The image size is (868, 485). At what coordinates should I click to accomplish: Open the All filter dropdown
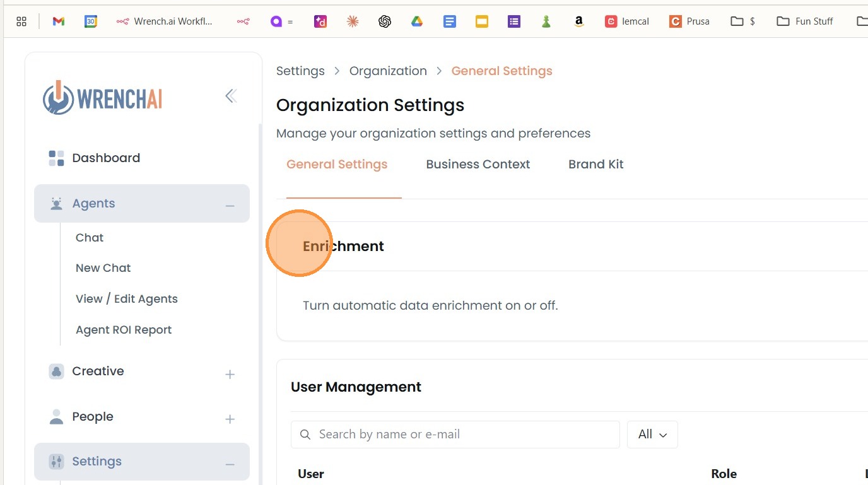point(652,435)
